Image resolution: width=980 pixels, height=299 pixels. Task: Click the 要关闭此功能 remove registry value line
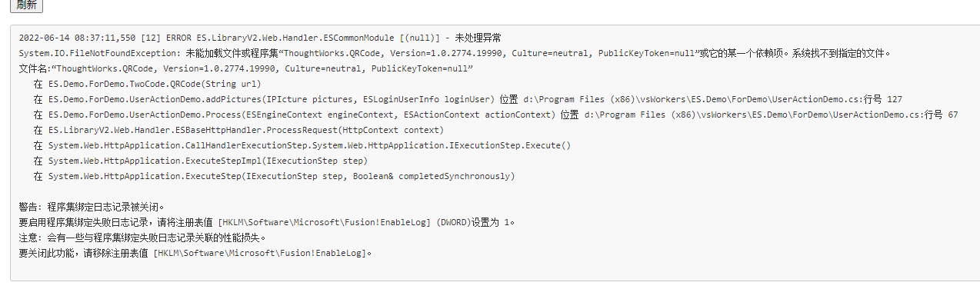(x=195, y=253)
